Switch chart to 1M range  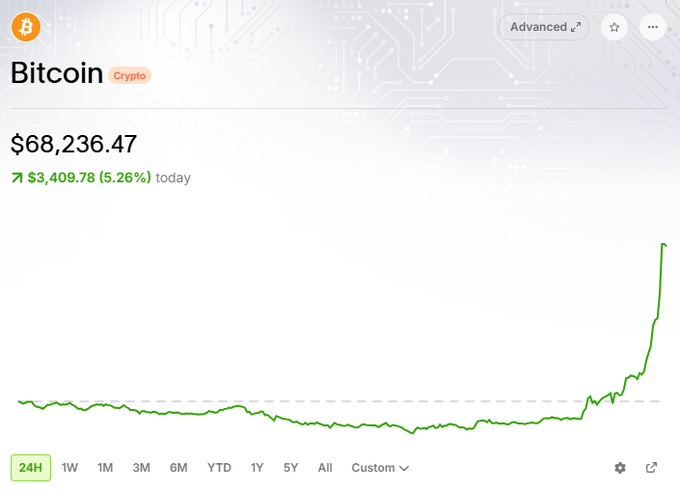tap(105, 468)
